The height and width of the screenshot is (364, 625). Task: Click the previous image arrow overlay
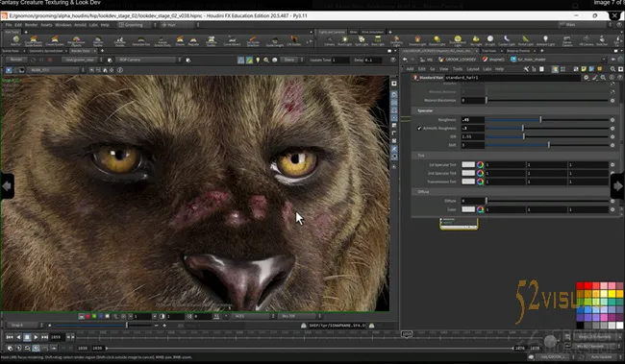(x=7, y=186)
